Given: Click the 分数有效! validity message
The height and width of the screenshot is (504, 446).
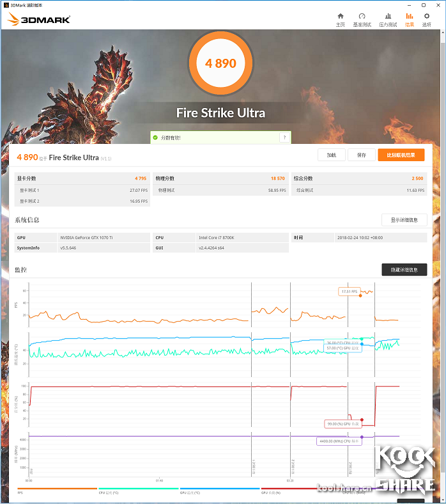Looking at the screenshot, I should click(171, 138).
